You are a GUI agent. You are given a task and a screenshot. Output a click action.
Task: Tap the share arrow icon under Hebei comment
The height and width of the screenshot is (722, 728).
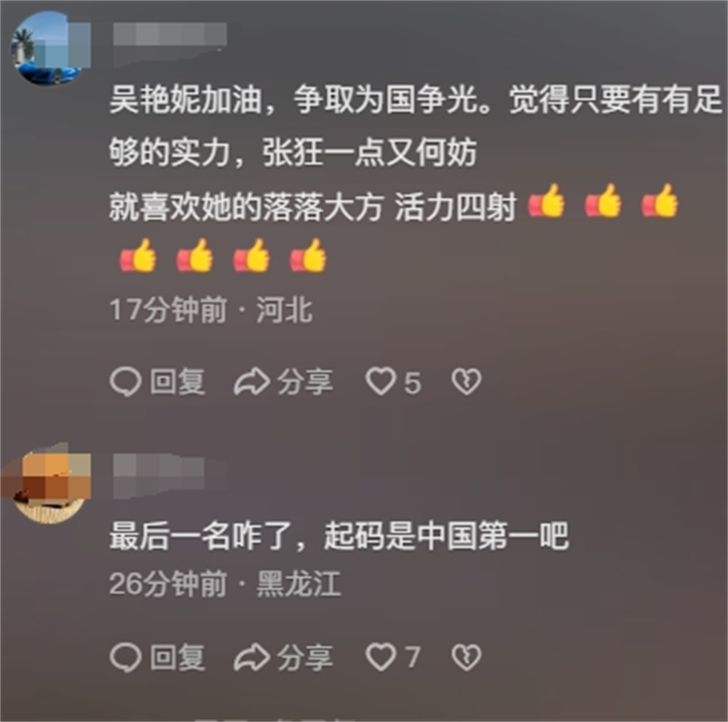click(x=251, y=381)
